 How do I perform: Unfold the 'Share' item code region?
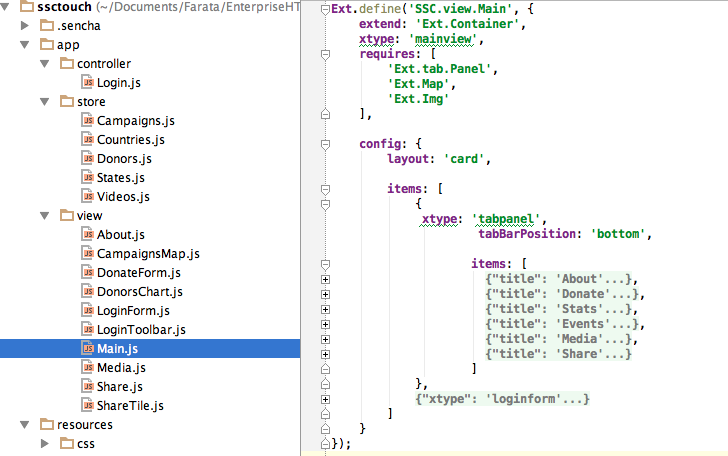pyautogui.click(x=324, y=355)
